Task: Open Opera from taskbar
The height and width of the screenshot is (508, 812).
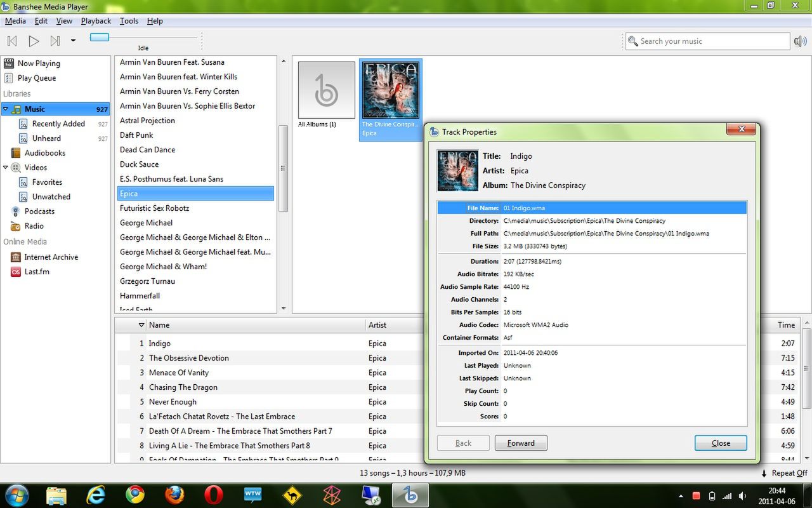Action: (x=214, y=495)
